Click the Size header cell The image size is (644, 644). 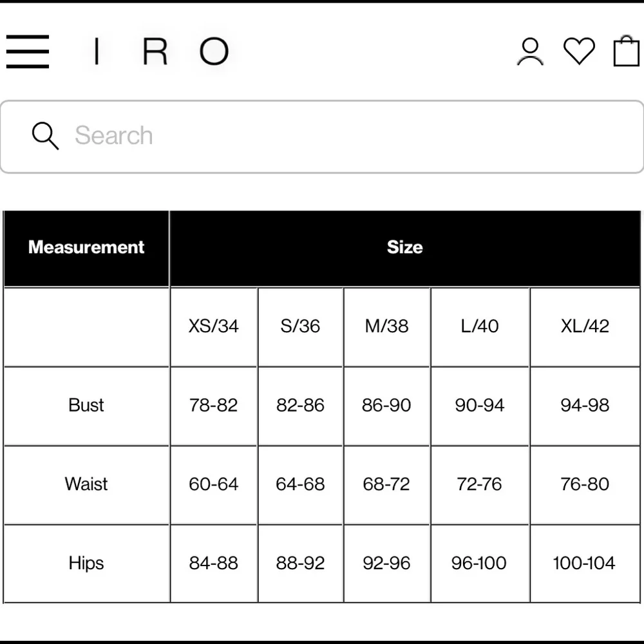(404, 248)
